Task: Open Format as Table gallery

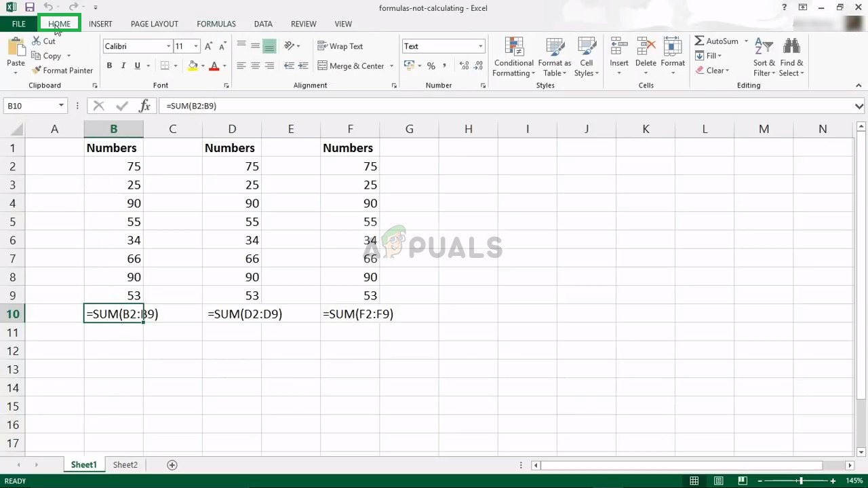Action: coord(555,57)
